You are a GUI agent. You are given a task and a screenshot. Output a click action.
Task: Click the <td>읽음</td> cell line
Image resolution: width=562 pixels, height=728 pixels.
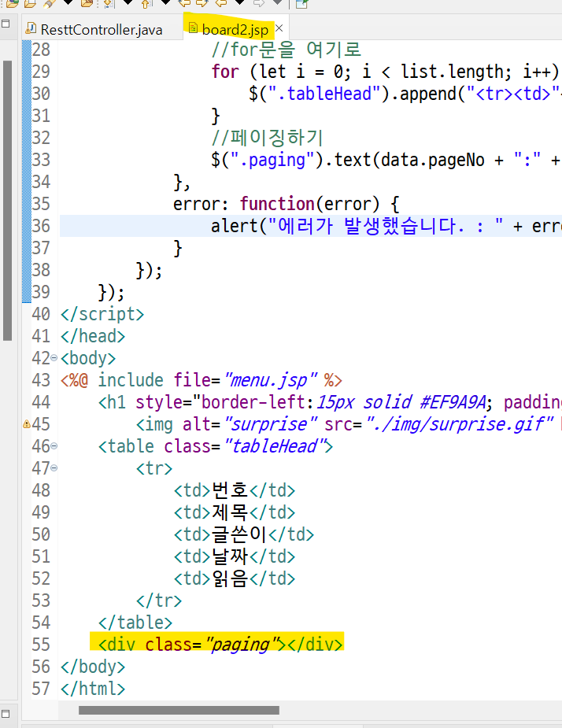235,578
